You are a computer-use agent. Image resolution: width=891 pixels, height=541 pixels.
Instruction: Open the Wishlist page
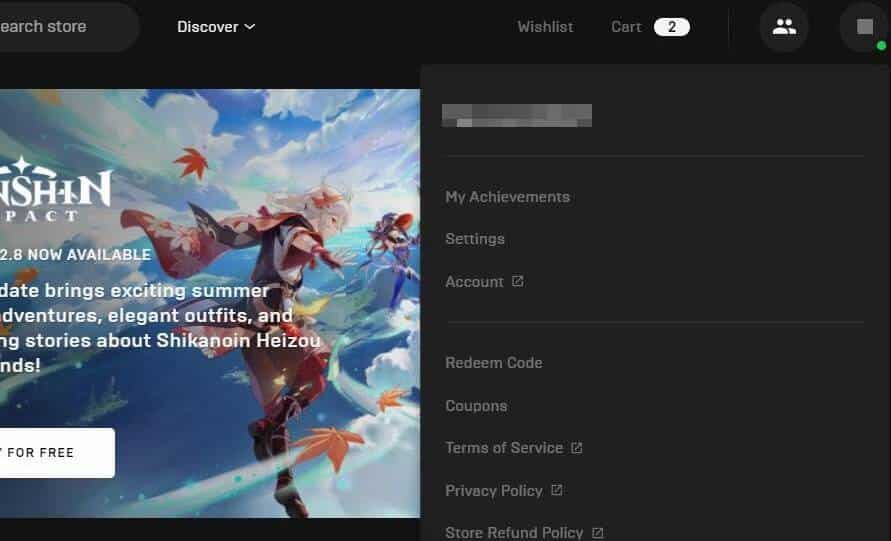546,27
